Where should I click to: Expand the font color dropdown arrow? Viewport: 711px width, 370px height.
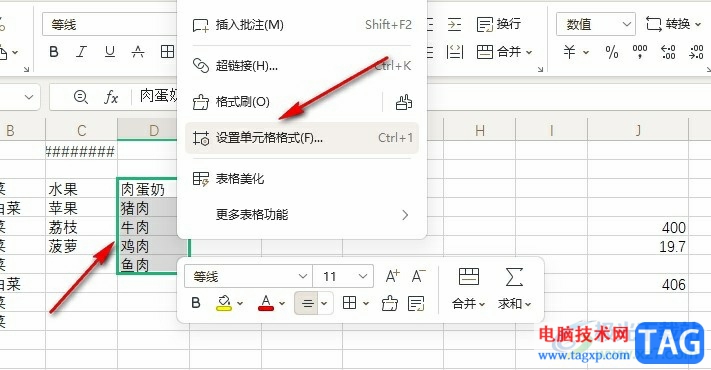[282, 303]
